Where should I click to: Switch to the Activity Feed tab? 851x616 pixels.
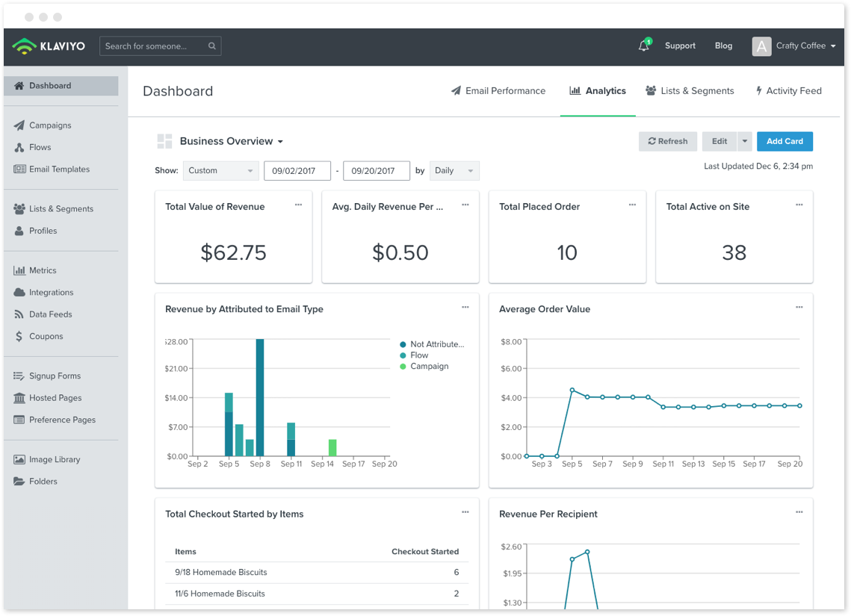pos(788,91)
